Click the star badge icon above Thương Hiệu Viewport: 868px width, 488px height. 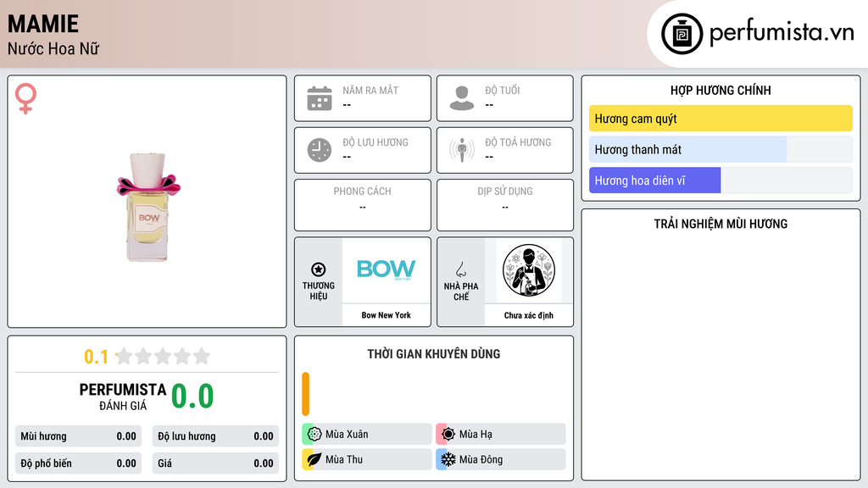click(x=319, y=269)
